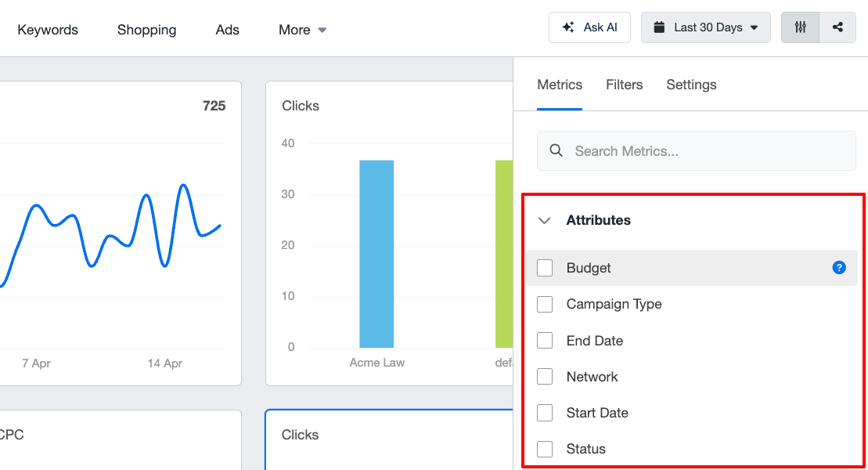Click the magnifier icon in Search Metrics
The width and height of the screenshot is (868, 470).
pos(556,150)
